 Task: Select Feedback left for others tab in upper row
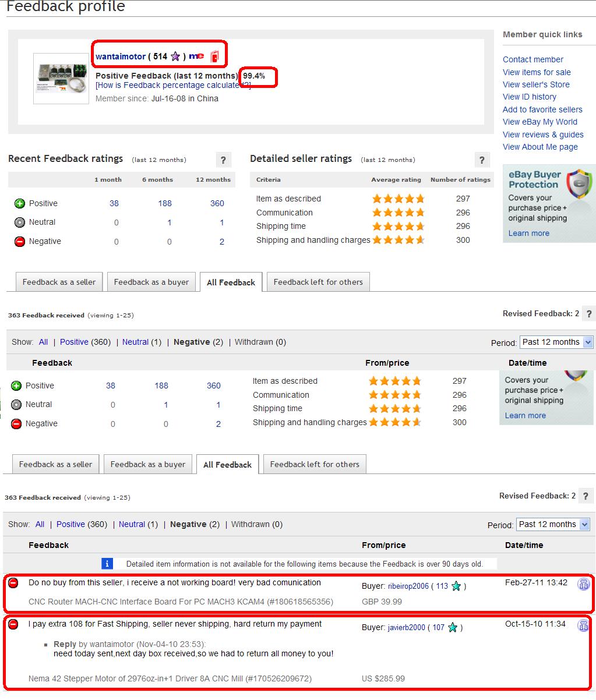pos(318,282)
